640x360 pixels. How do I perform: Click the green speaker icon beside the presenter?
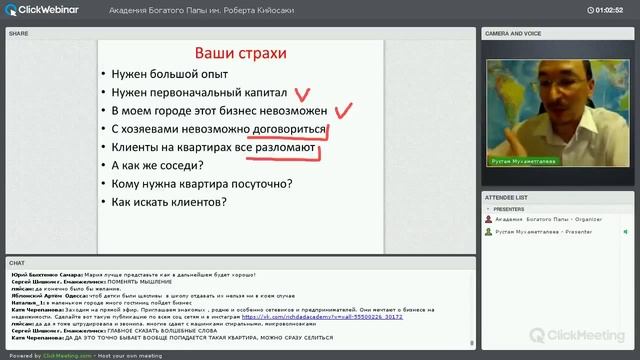[x=625, y=232]
